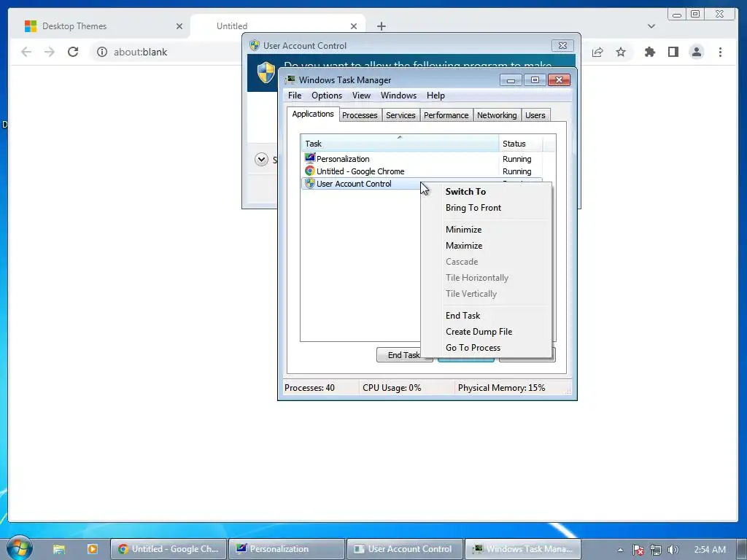The height and width of the screenshot is (560, 747).
Task: Choose End Task in the context menu
Action: pos(462,316)
